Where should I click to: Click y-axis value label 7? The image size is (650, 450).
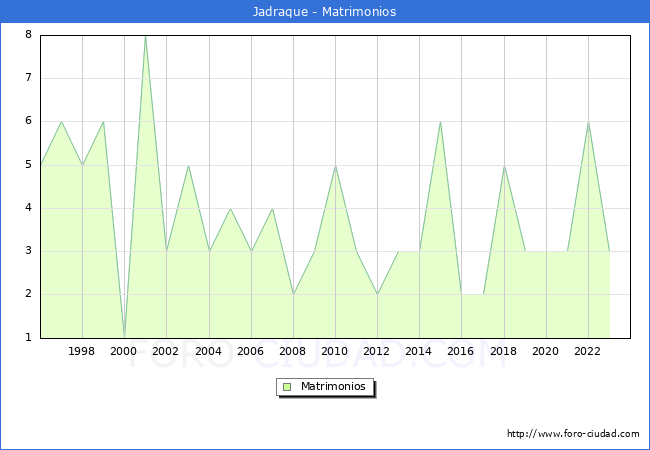[28, 77]
